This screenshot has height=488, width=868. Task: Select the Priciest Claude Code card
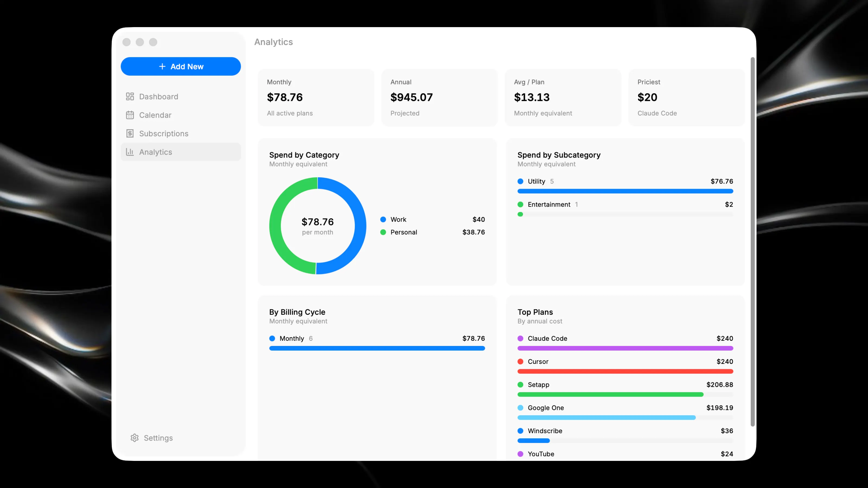tap(686, 98)
